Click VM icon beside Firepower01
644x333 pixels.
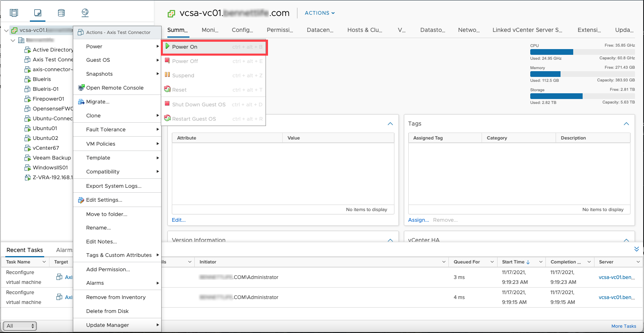[x=28, y=99]
